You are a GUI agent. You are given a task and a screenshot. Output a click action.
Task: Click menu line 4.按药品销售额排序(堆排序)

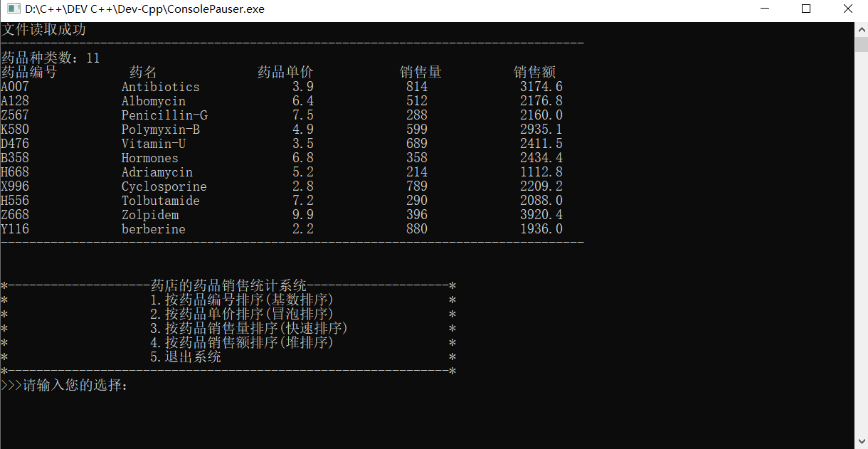coord(243,343)
